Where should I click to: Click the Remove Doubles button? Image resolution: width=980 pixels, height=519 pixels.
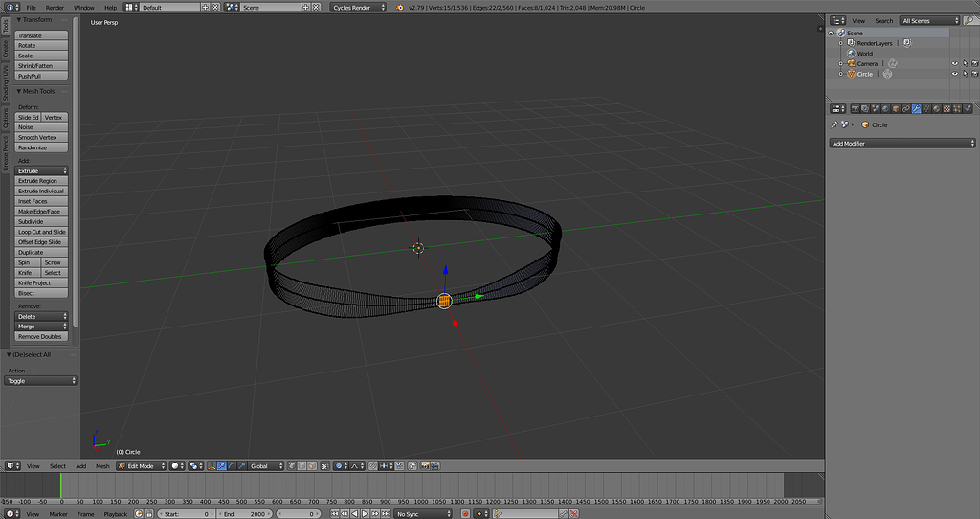click(41, 336)
